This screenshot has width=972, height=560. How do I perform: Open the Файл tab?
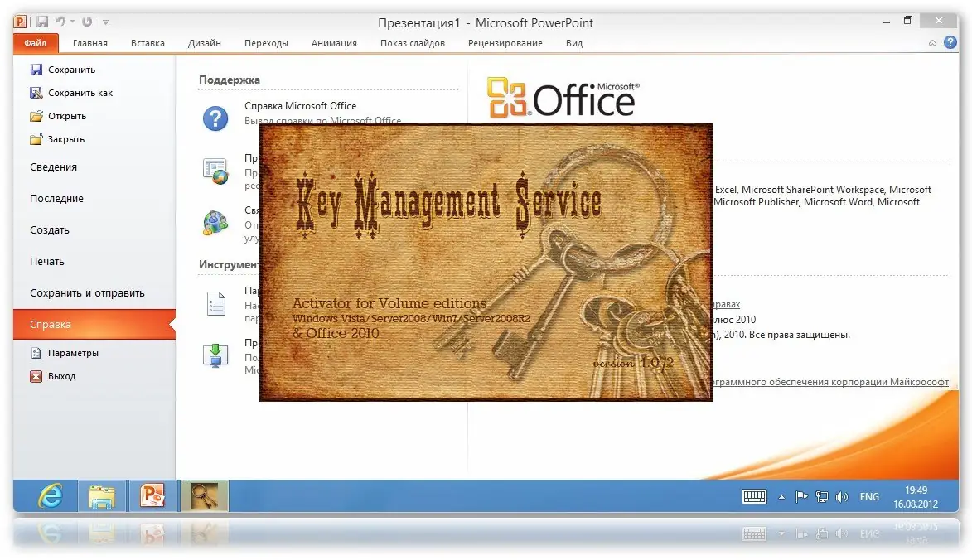click(x=36, y=43)
